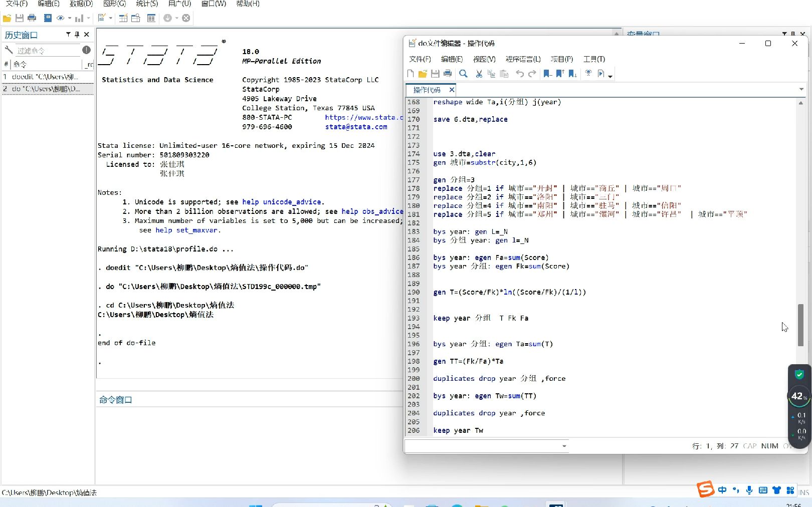The height and width of the screenshot is (507, 812).
Task: Click the Sogou microphone voice input icon
Action: click(x=749, y=490)
